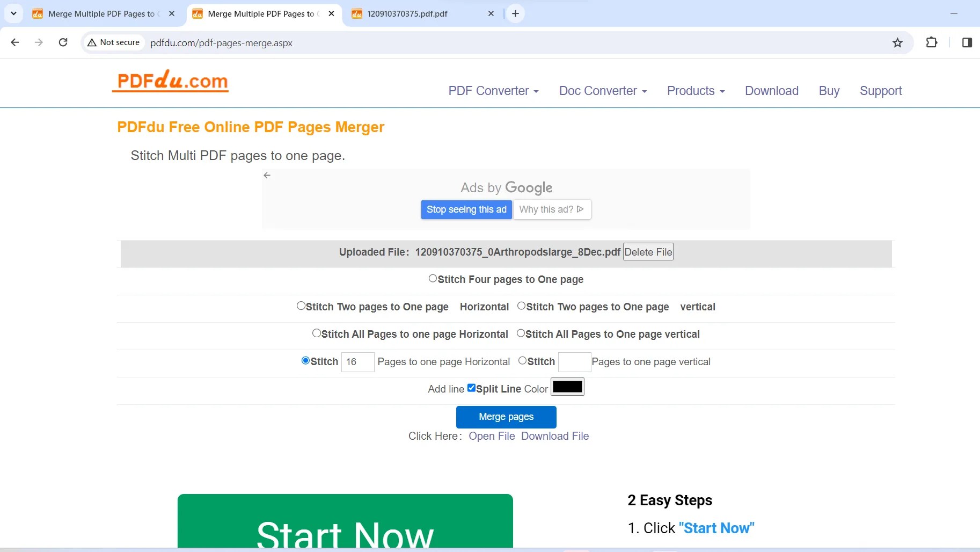The width and height of the screenshot is (980, 552).
Task: Expand the Doc Converter menu
Action: pyautogui.click(x=602, y=91)
